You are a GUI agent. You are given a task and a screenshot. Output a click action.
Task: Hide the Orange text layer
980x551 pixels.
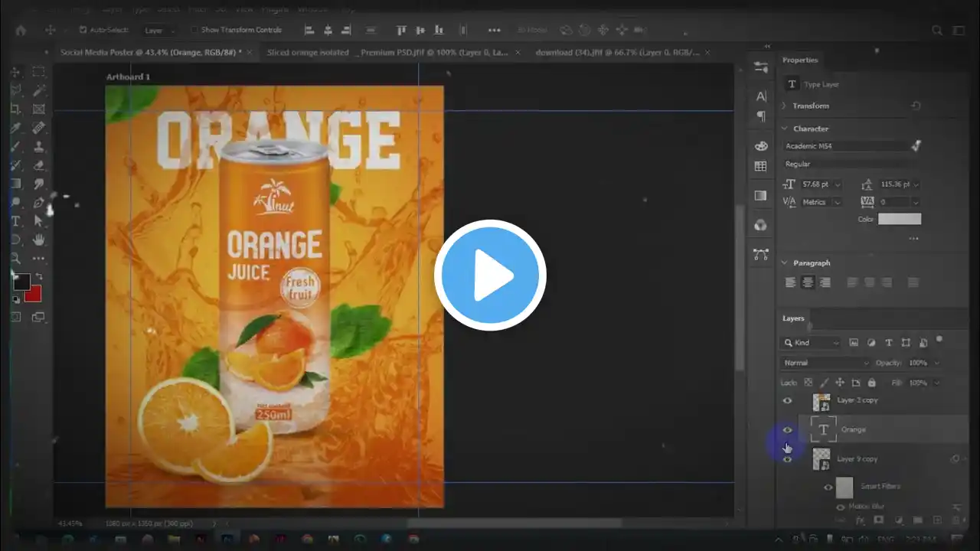click(x=787, y=430)
